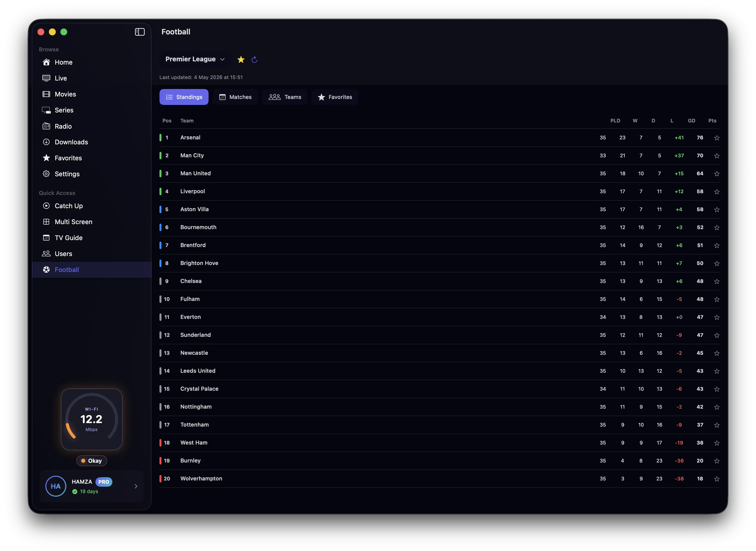Expand the HAMZA profile chevron
756x551 pixels.
[136, 486]
